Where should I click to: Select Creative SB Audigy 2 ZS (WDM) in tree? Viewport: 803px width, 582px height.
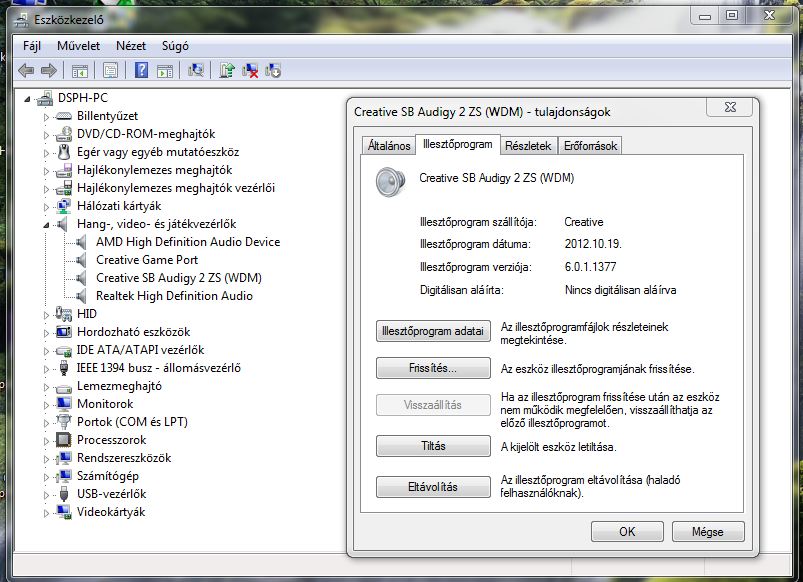(x=179, y=278)
